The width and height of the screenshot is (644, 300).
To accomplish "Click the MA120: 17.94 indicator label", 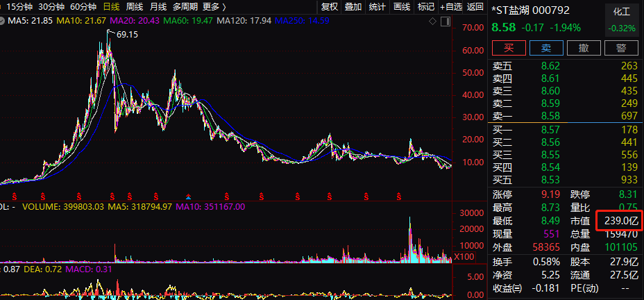I will click(244, 20).
